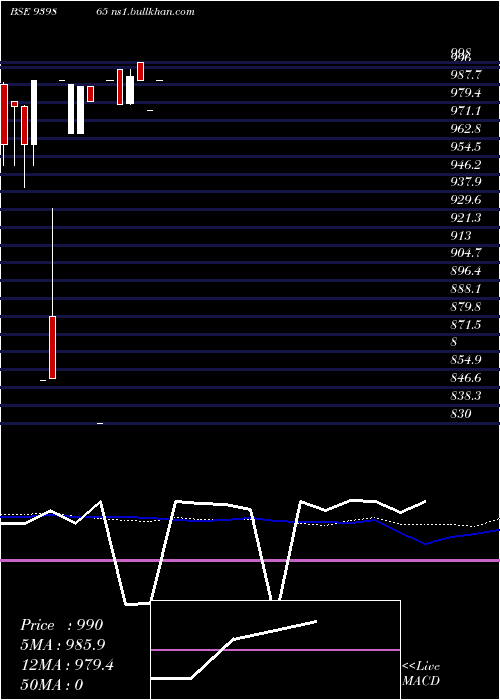Viewport: 500px width, 700px height.
Task: Click the long red candlestick near 871.5
Action: coord(53,347)
